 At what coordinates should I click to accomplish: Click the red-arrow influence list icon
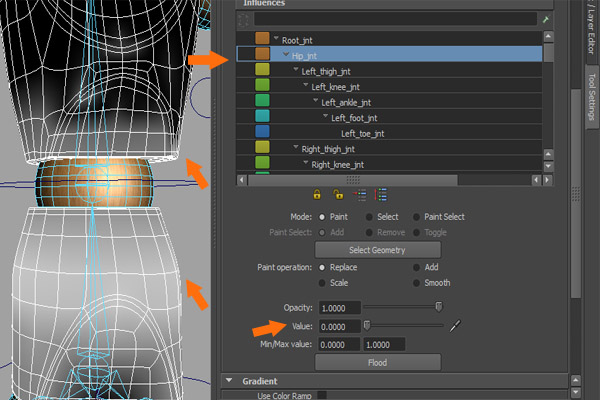tap(361, 195)
